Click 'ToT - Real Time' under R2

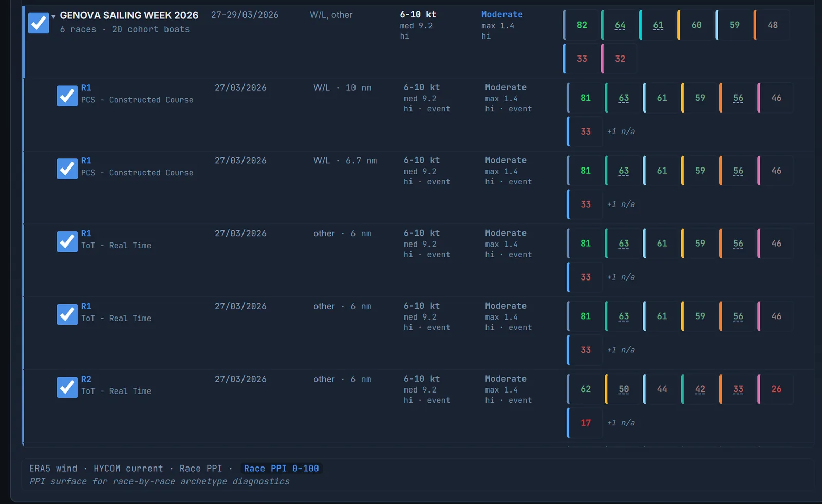click(116, 391)
